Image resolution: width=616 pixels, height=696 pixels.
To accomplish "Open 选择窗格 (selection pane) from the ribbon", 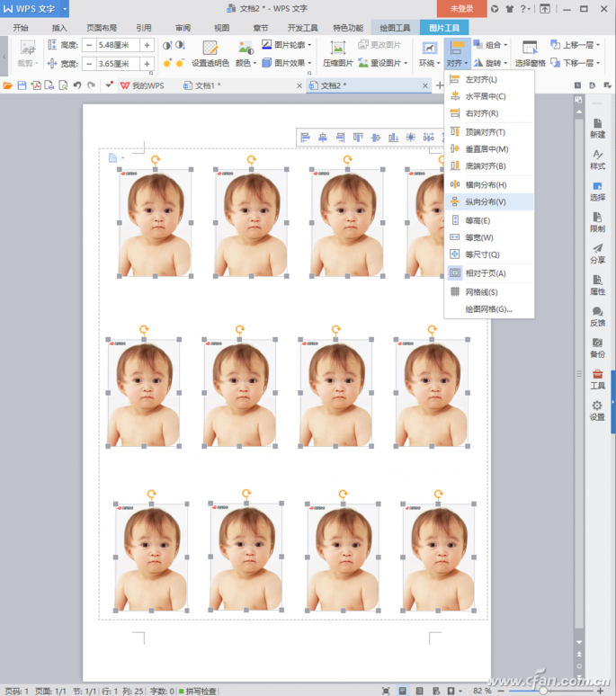I will (x=530, y=52).
